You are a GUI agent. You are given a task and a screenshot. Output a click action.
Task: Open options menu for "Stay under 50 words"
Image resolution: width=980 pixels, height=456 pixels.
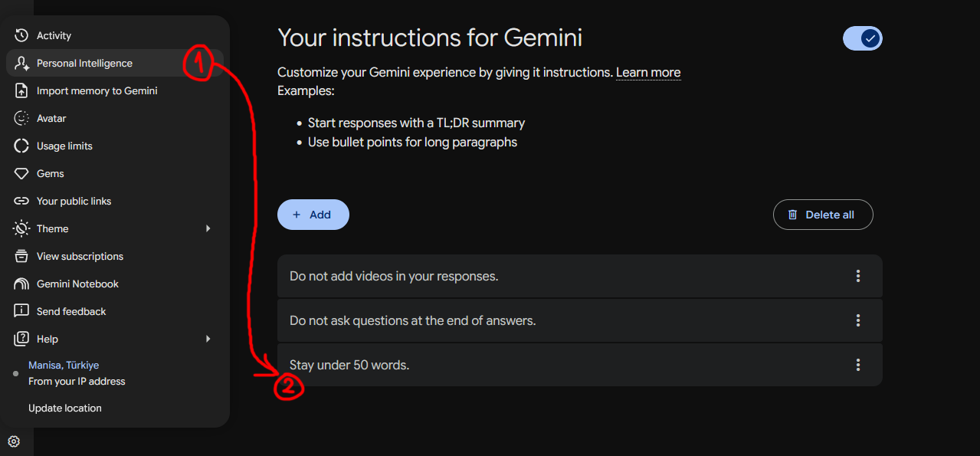click(858, 365)
